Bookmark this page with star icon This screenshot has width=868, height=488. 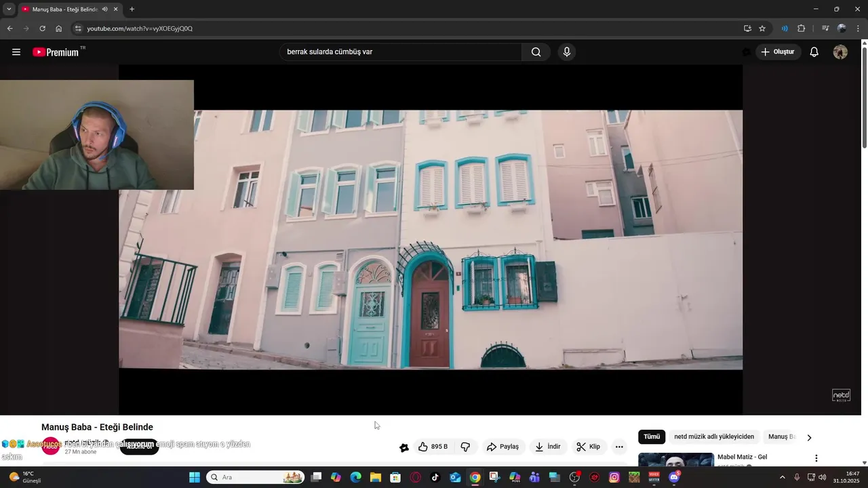click(x=762, y=28)
